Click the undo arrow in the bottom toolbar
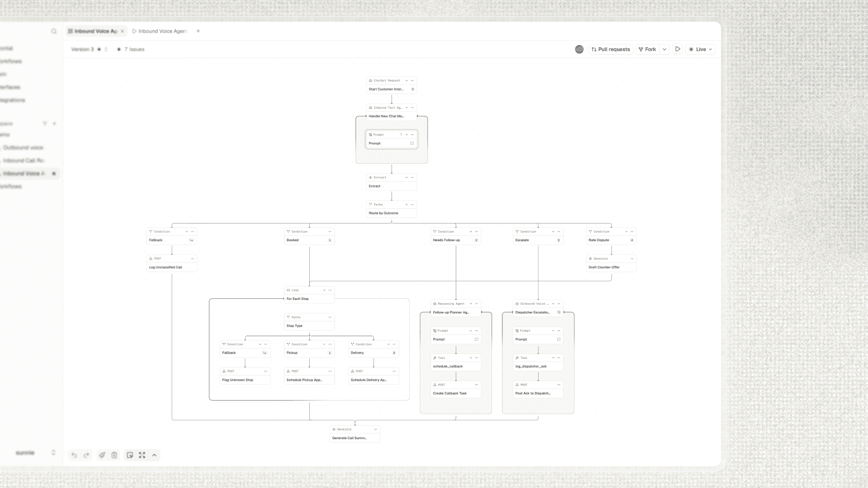Screen dimensions: 868x488 pyautogui.click(x=74, y=455)
